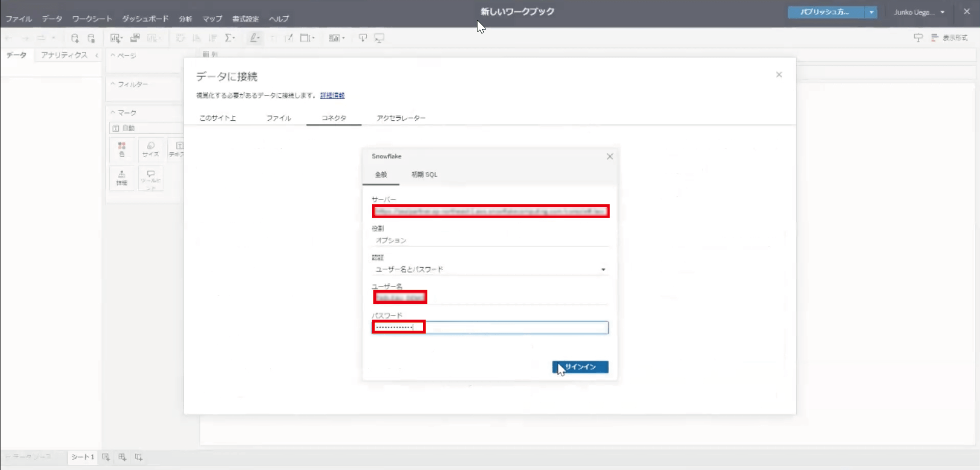This screenshot has width=980, height=470.
Task: Click the guide icon left of 表示形式
Action: 918,38
